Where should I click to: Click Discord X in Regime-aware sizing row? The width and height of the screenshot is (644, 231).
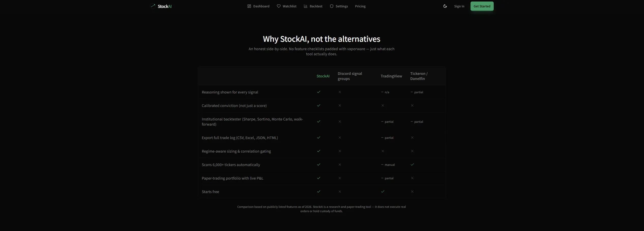click(x=340, y=151)
